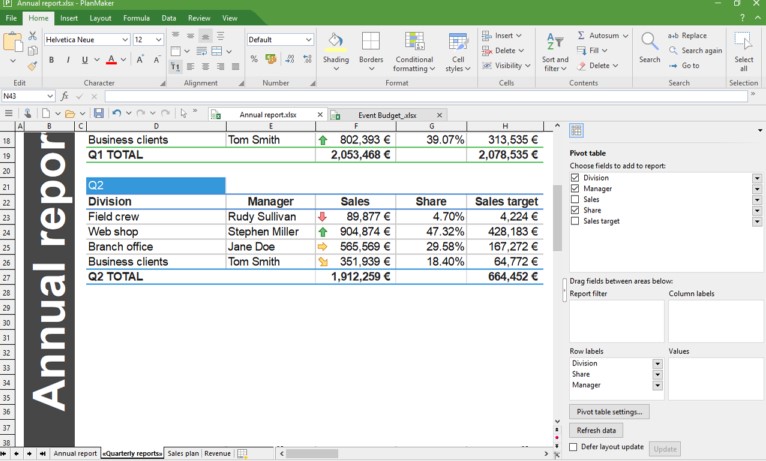Click the Format painter brush icon
This screenshot has width=766, height=461.
click(x=32, y=66)
